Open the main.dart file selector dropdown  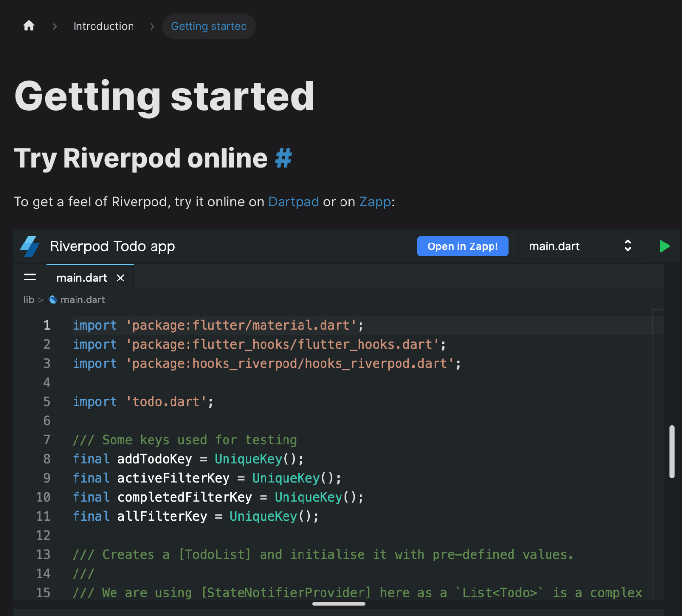point(581,246)
